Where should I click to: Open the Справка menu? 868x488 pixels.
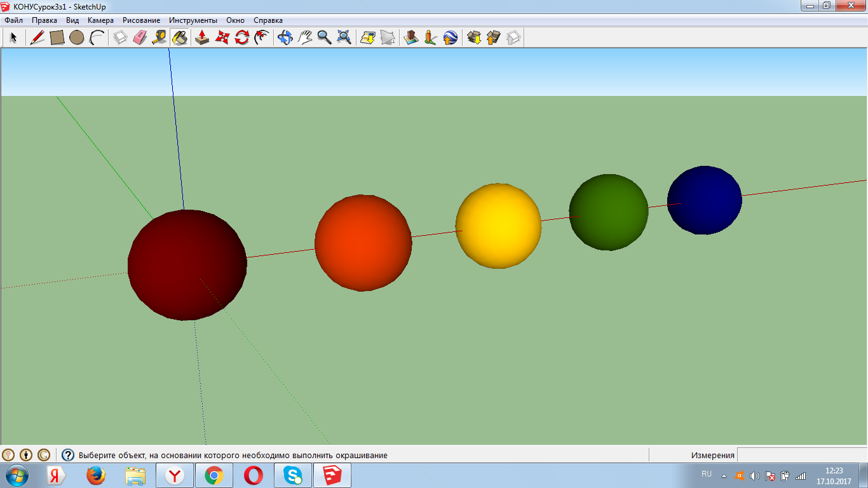(x=268, y=20)
